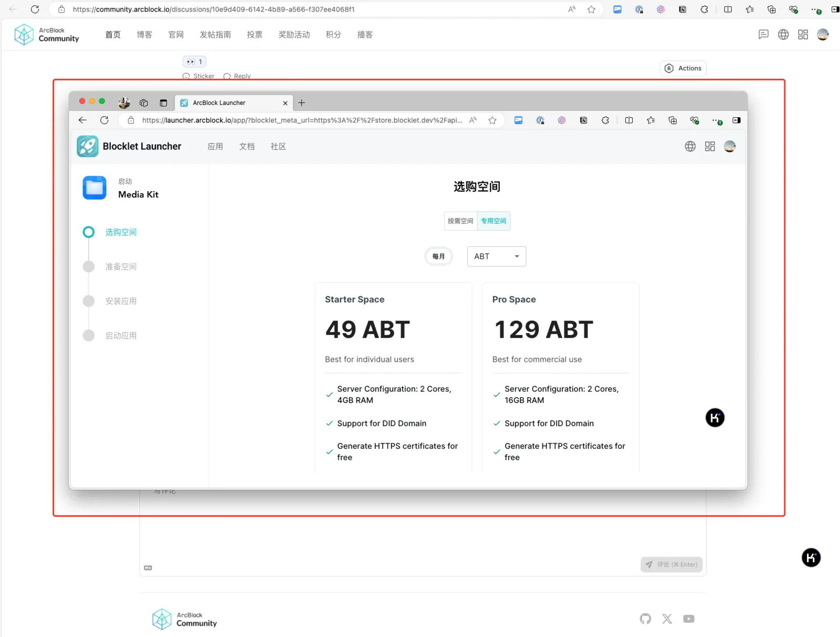Click markdown icon in comment box
Image resolution: width=840 pixels, height=637 pixels.
148,568
